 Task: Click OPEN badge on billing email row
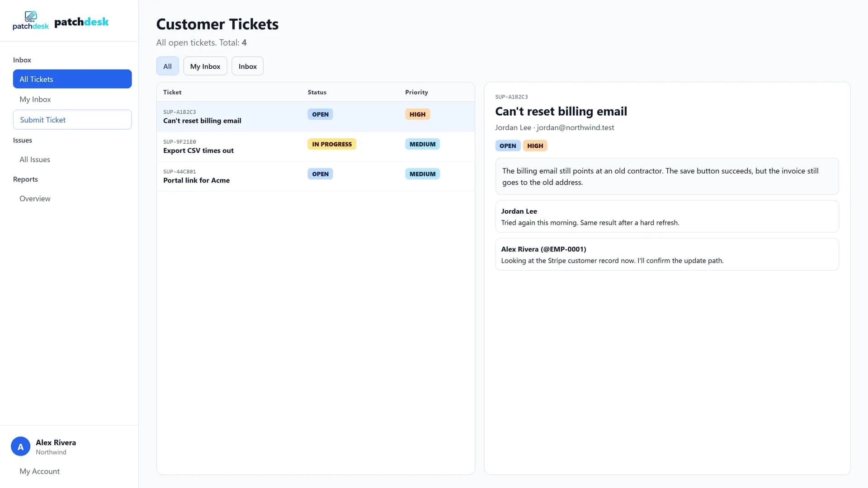(x=320, y=114)
